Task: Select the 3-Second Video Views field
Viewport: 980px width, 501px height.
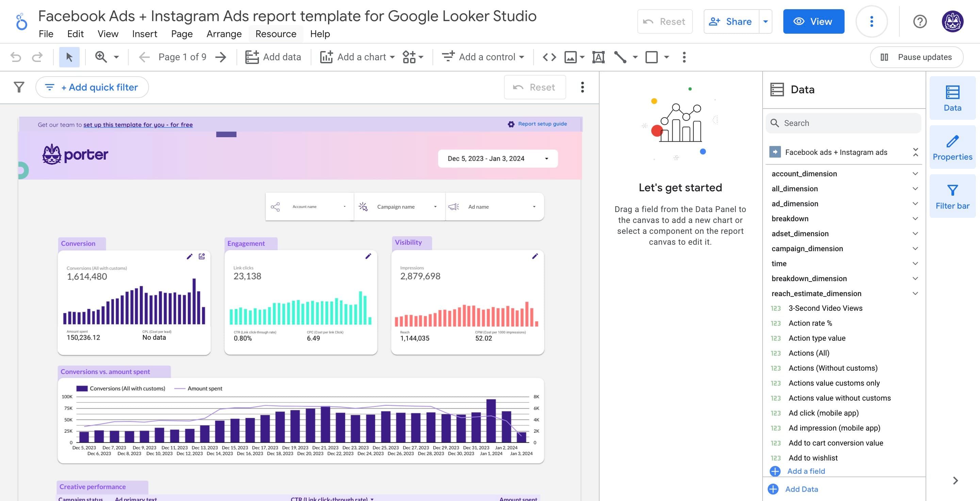Action: click(x=825, y=308)
